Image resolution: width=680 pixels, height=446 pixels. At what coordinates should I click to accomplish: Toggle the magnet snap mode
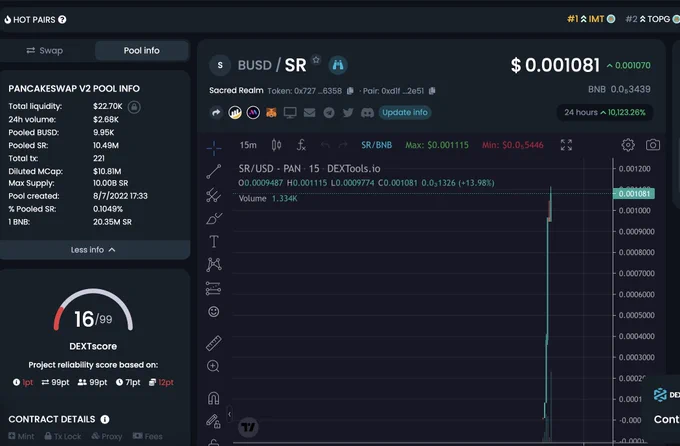coord(214,398)
